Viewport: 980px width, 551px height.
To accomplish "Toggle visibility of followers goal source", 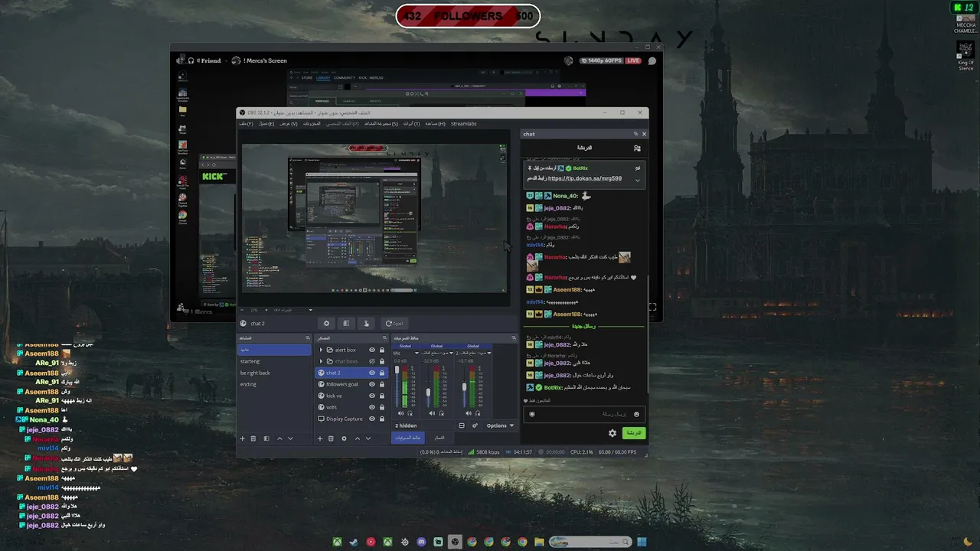I will click(x=372, y=384).
